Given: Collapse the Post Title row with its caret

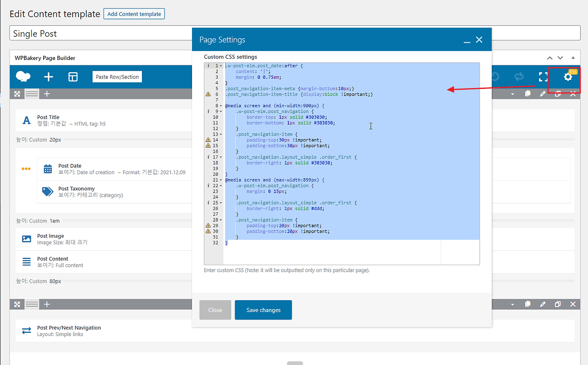Looking at the screenshot, I should [x=513, y=94].
